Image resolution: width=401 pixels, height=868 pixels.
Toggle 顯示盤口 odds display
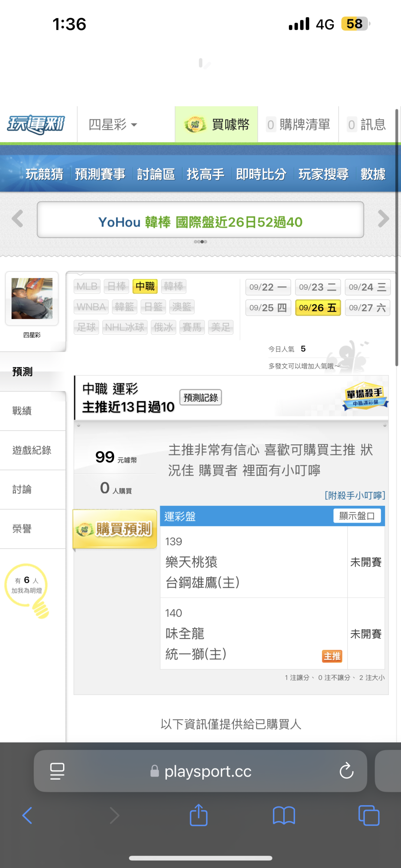tap(357, 516)
